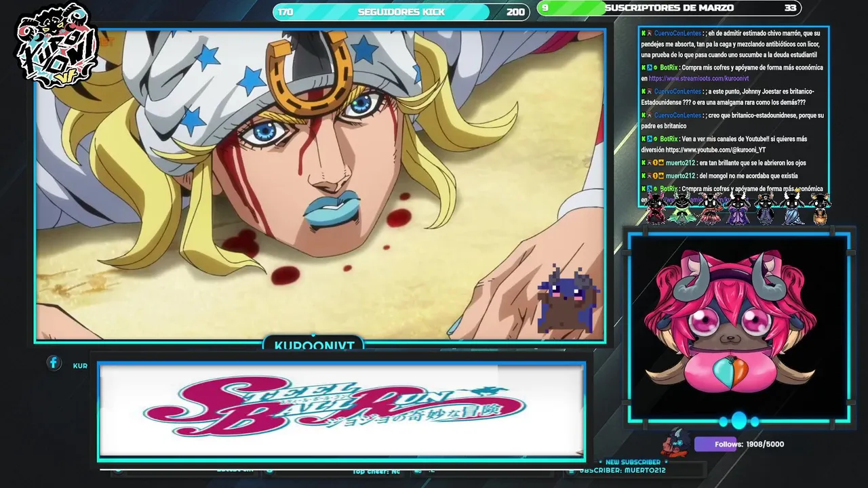Click the Facebook icon below the video
The image size is (868, 488).
[x=54, y=363]
